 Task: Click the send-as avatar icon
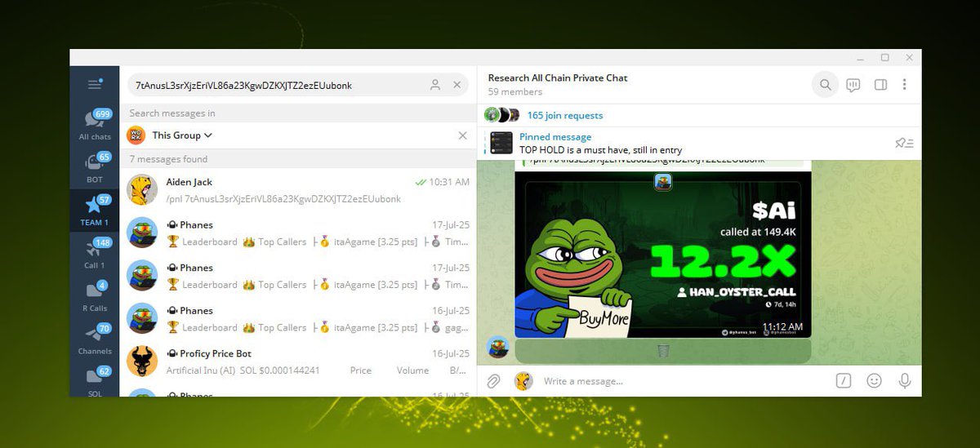tap(523, 381)
